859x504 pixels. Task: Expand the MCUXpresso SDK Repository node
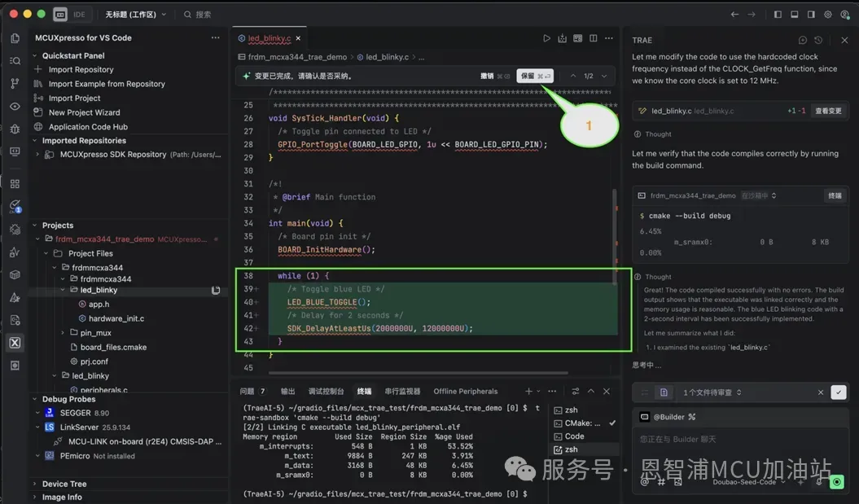[39, 155]
